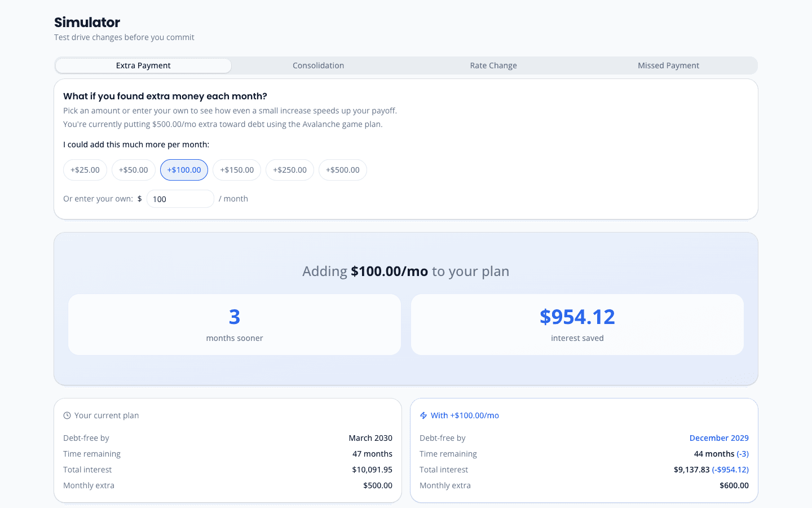Click the lightning bolt icon beside With +$100.00/mo
The width and height of the screenshot is (812, 508).
tap(423, 415)
